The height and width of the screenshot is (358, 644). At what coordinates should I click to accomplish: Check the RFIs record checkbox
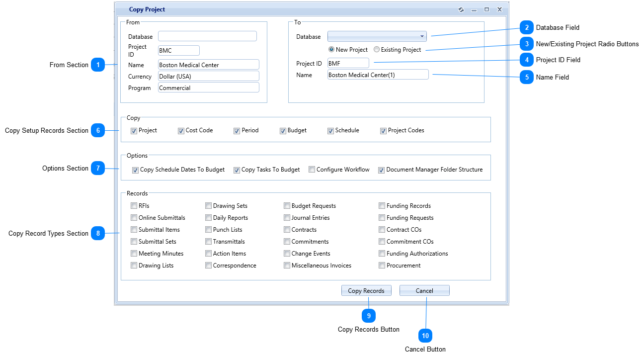click(x=134, y=206)
